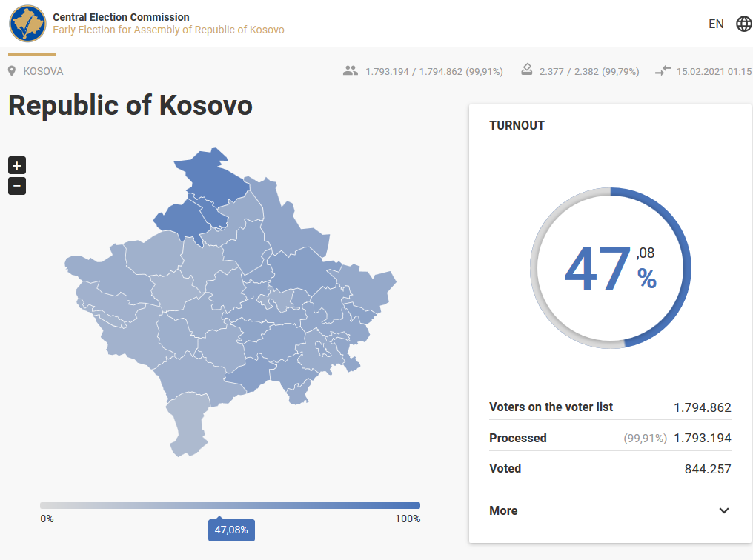
Task: Click the map zoom in plus button
Action: click(x=17, y=165)
